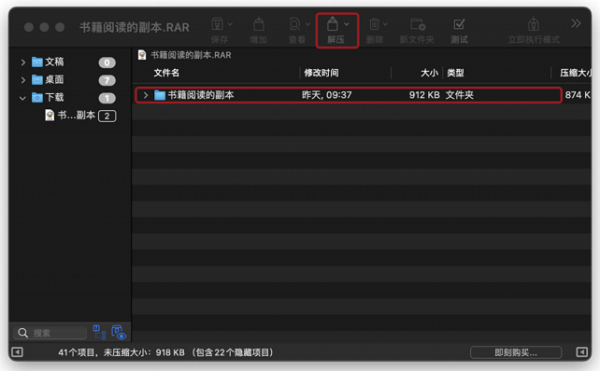This screenshot has height=371, width=600.
Task: Sort by the 大小 column header
Action: click(429, 73)
